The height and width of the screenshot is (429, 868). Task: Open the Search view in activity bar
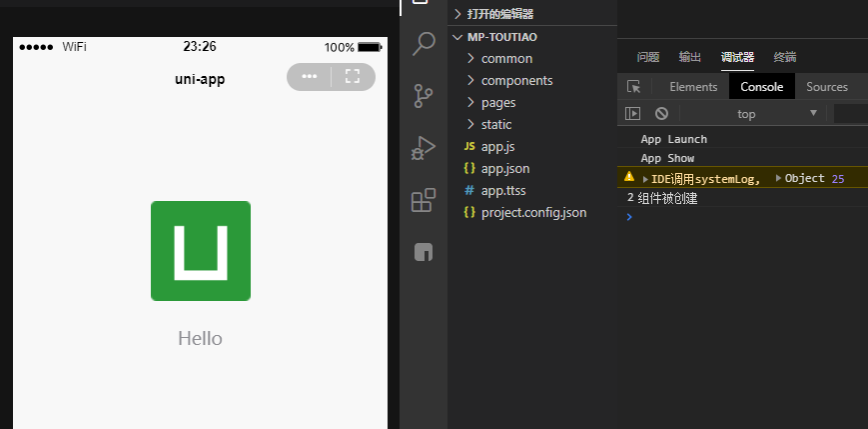pyautogui.click(x=424, y=44)
